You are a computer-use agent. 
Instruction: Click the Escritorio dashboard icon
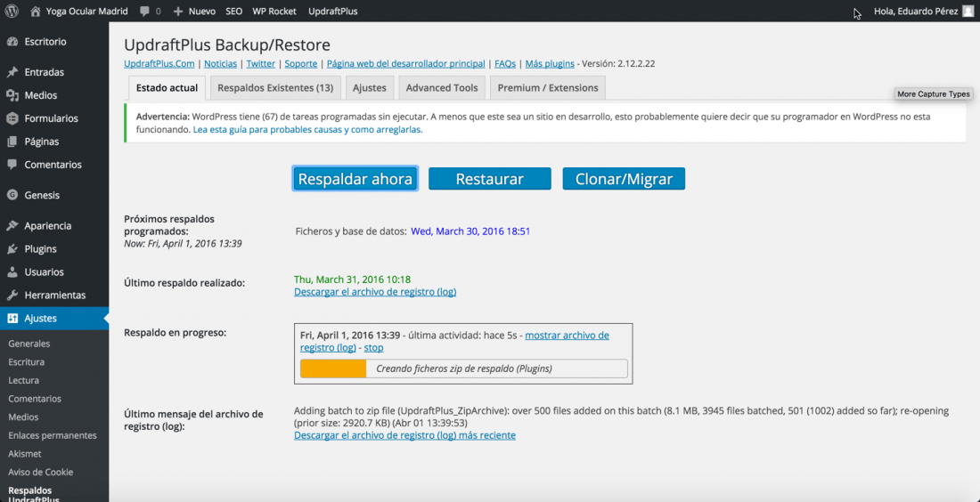point(12,42)
